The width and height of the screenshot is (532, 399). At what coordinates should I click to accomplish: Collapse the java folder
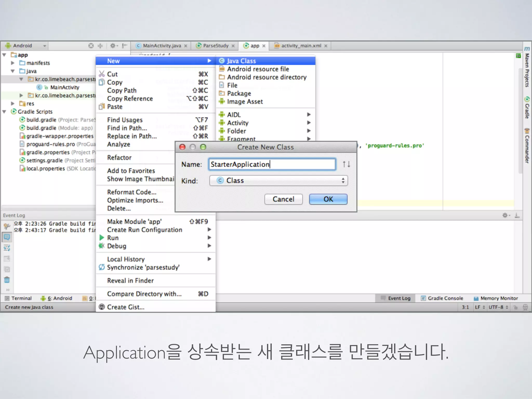point(12,71)
